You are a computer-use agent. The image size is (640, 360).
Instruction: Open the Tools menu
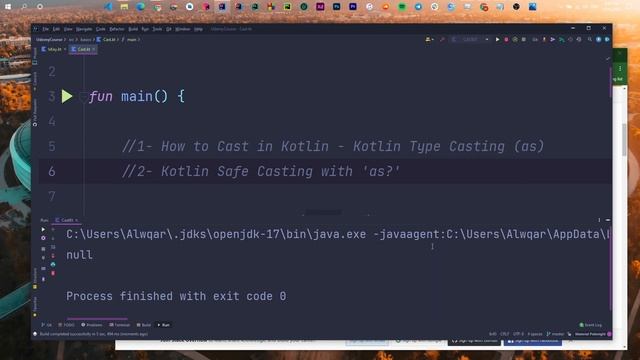coord(157,29)
